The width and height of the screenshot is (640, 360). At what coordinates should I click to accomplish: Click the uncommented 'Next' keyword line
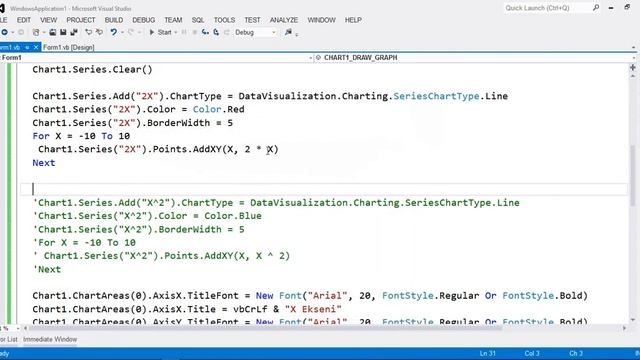click(x=44, y=163)
